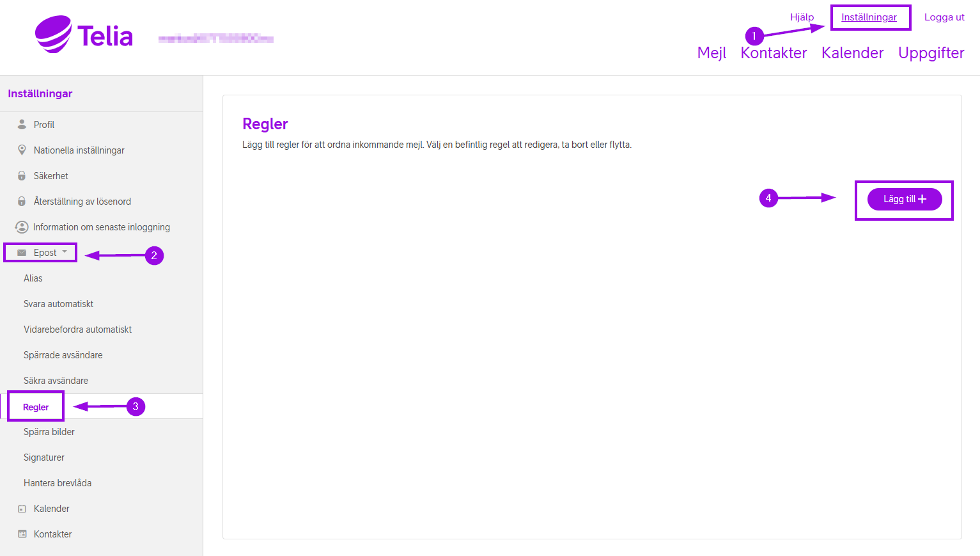
Task: Open Svara automatiskt settings
Action: click(58, 304)
